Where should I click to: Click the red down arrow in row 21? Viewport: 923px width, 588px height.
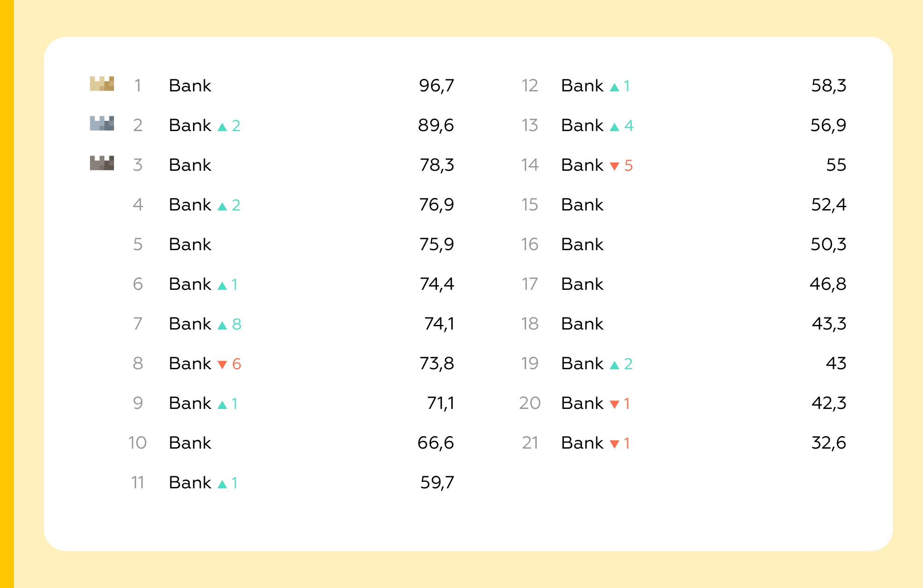[x=614, y=444]
